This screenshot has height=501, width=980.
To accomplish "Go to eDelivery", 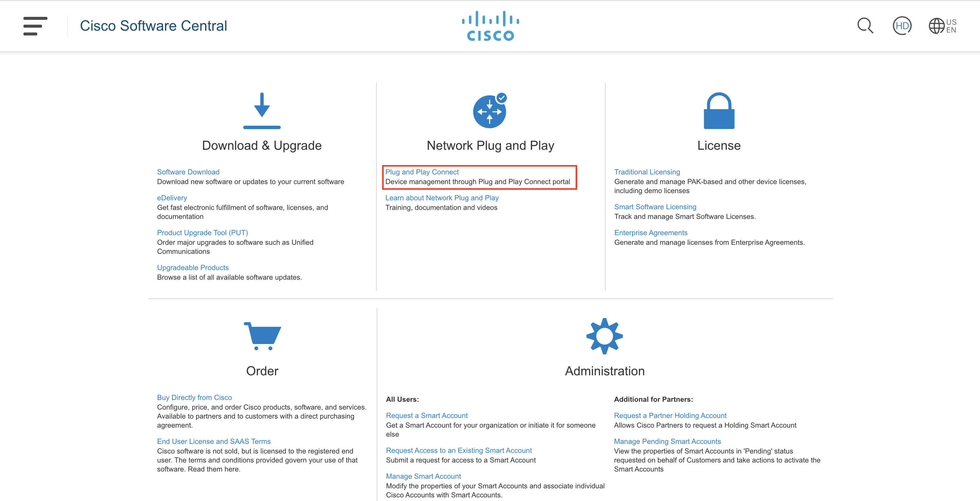I will [x=172, y=198].
